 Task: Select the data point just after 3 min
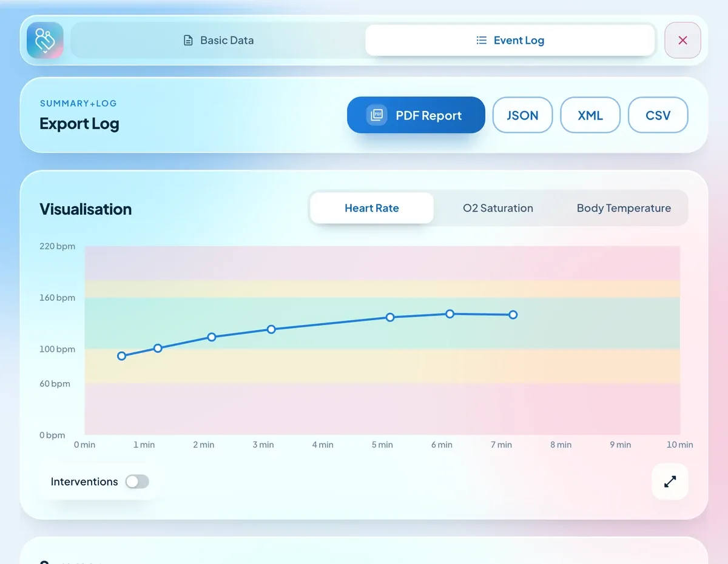point(271,329)
